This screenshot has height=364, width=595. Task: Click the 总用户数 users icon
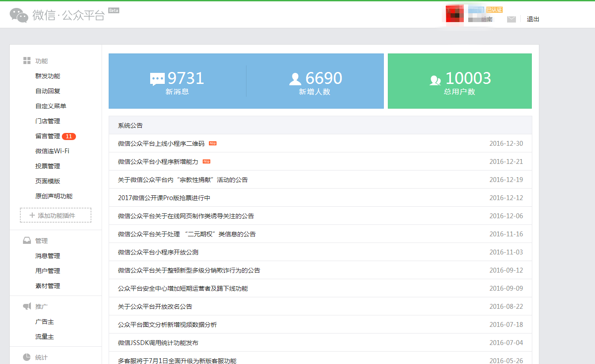[x=435, y=80]
